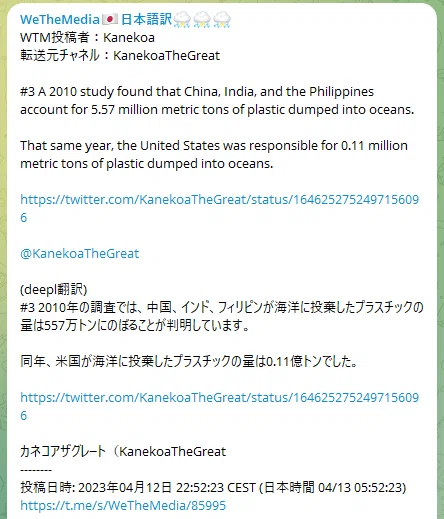
Task: Open the t.me/s/WeTheMedia/85995 link
Action: point(123,505)
